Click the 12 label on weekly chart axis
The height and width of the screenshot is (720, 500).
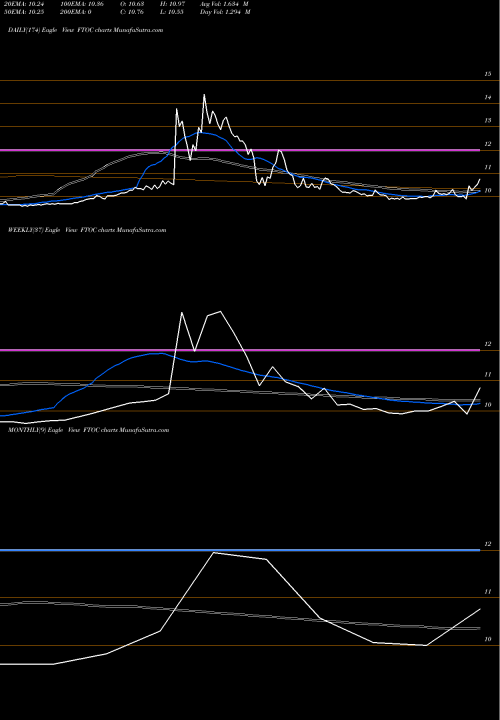(x=488, y=344)
